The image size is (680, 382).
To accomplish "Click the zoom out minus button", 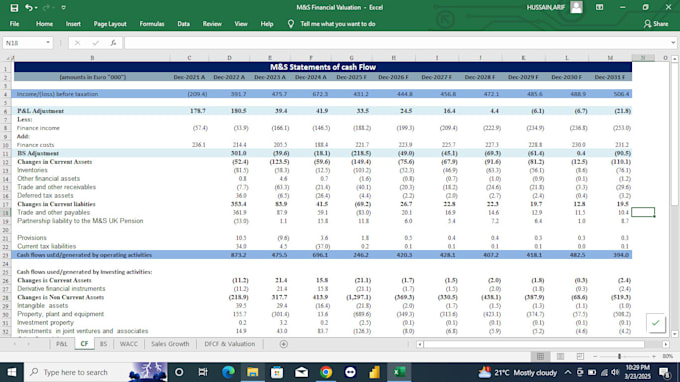I will coord(595,356).
